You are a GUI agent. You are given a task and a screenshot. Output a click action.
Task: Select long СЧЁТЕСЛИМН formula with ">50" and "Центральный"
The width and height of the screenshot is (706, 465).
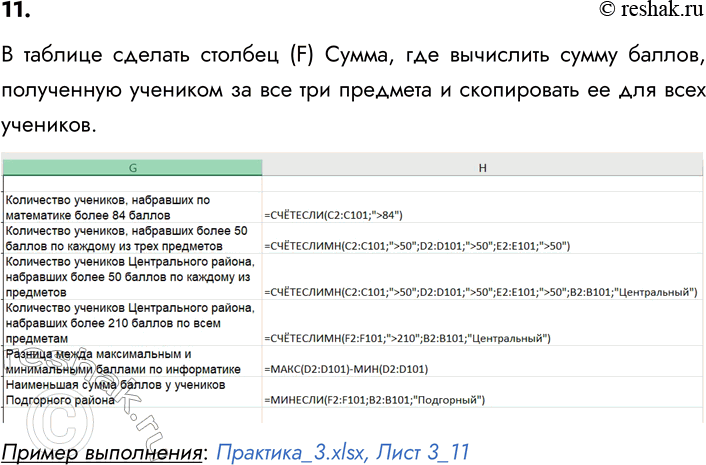coord(480,292)
